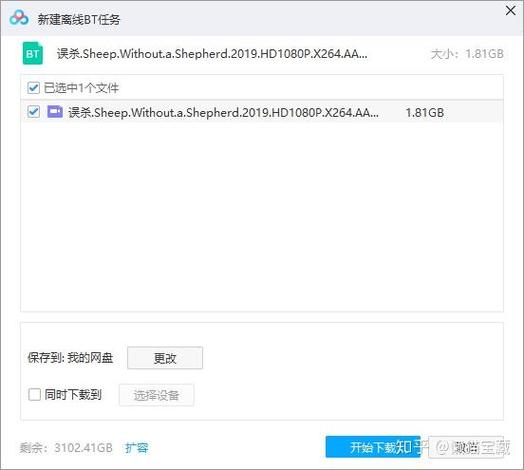Click the torrent title text next to the BT icon

point(212,53)
